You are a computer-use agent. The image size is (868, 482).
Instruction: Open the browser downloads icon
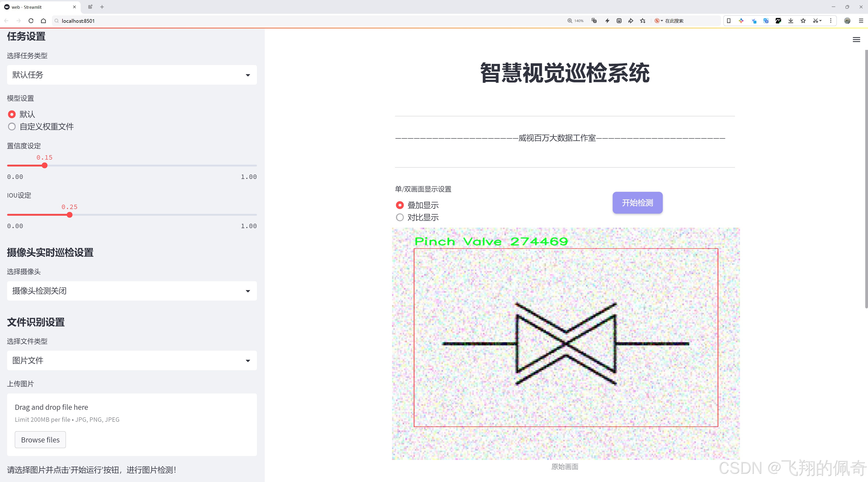791,21
